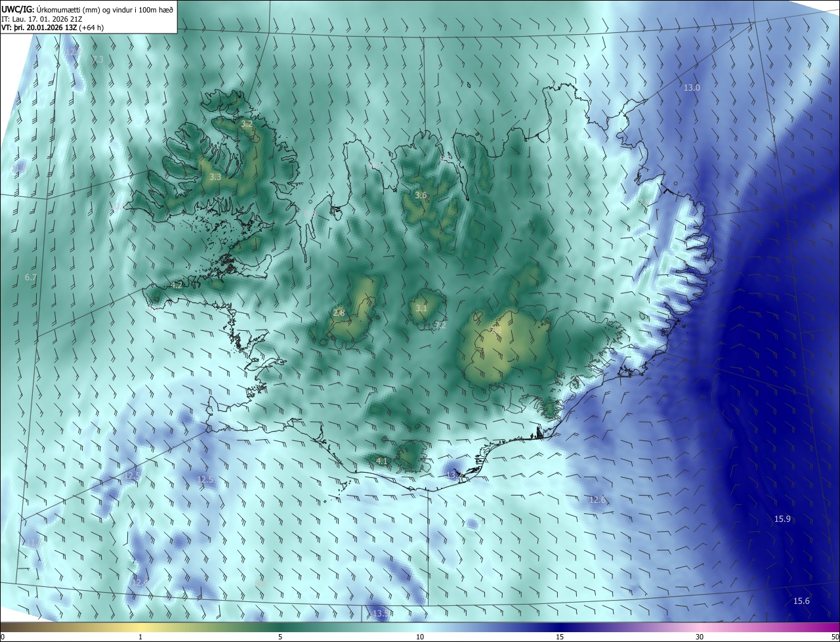
Task: Click the 30 label on the color scale
Action: [x=700, y=637]
